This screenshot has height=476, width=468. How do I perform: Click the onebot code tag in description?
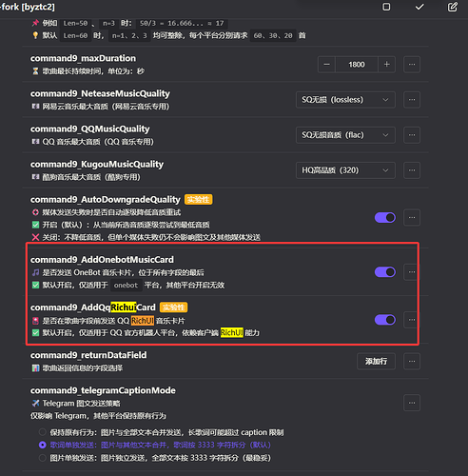pyautogui.click(x=126, y=285)
